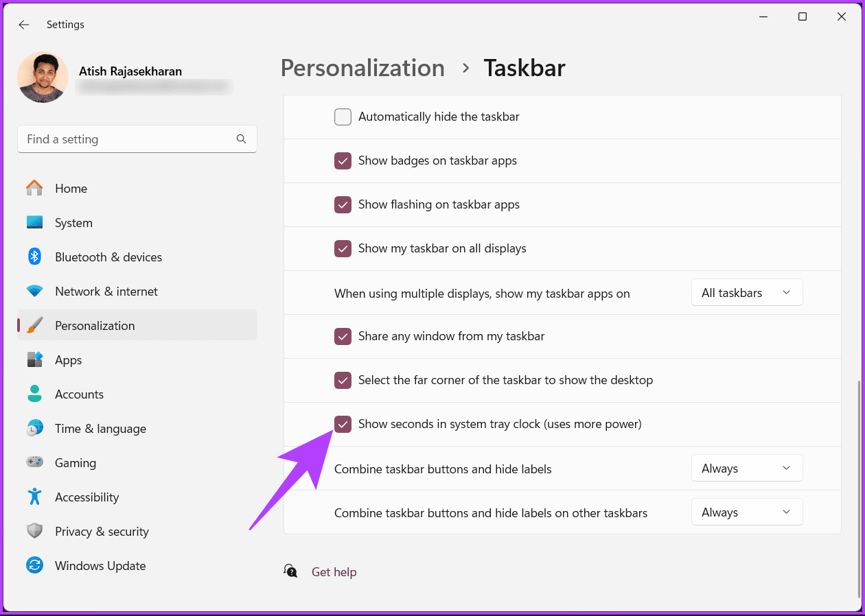Open the All taskbars dropdown

(x=747, y=293)
